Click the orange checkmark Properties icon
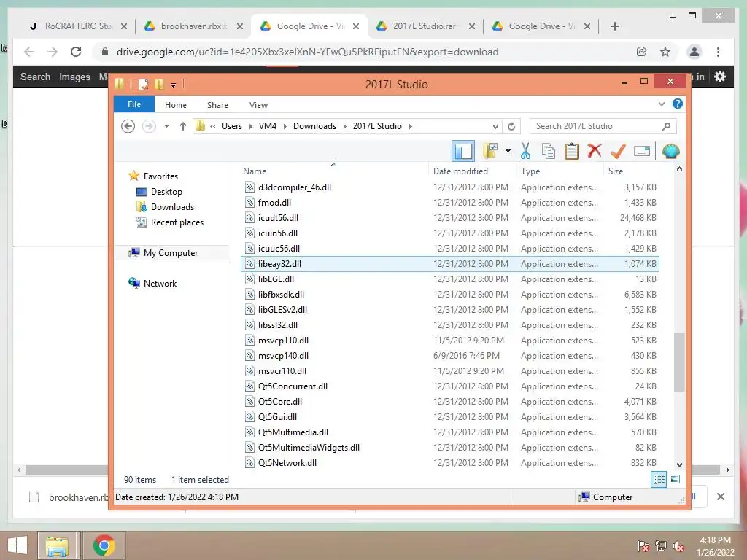This screenshot has width=747, height=560. [618, 151]
